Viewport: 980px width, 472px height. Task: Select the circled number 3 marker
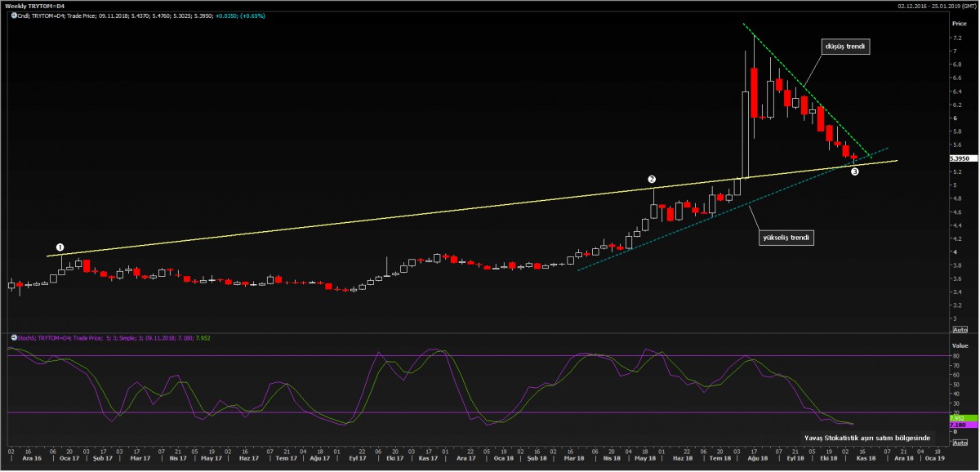point(855,171)
